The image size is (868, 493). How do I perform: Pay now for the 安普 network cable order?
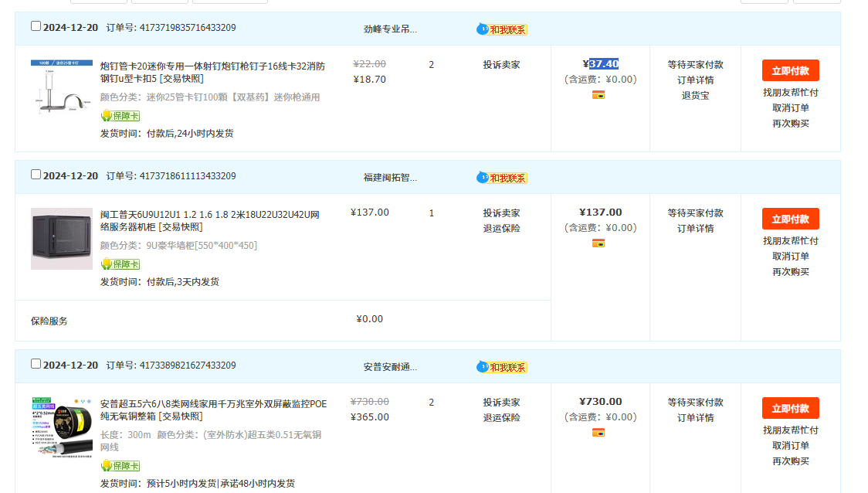(790, 408)
